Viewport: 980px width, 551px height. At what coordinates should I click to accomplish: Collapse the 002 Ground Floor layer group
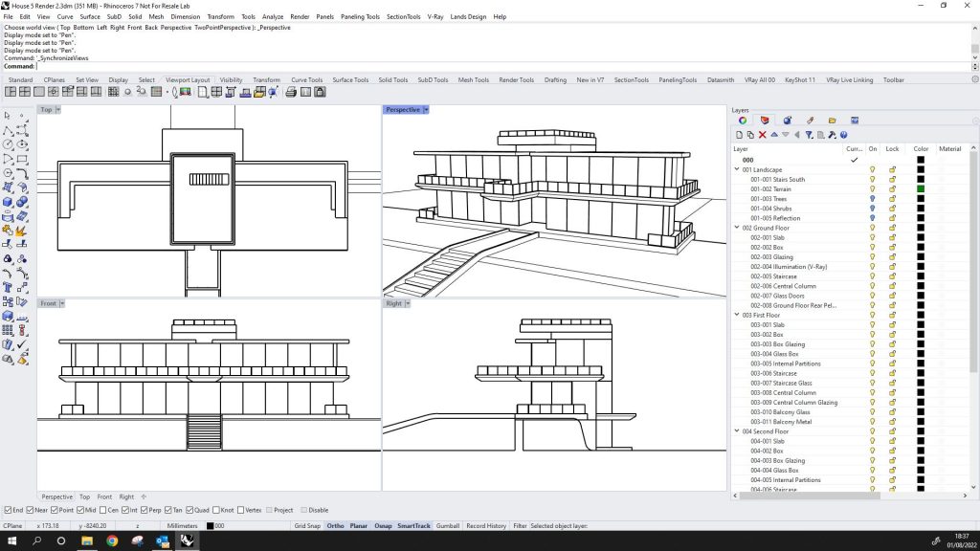tap(737, 228)
